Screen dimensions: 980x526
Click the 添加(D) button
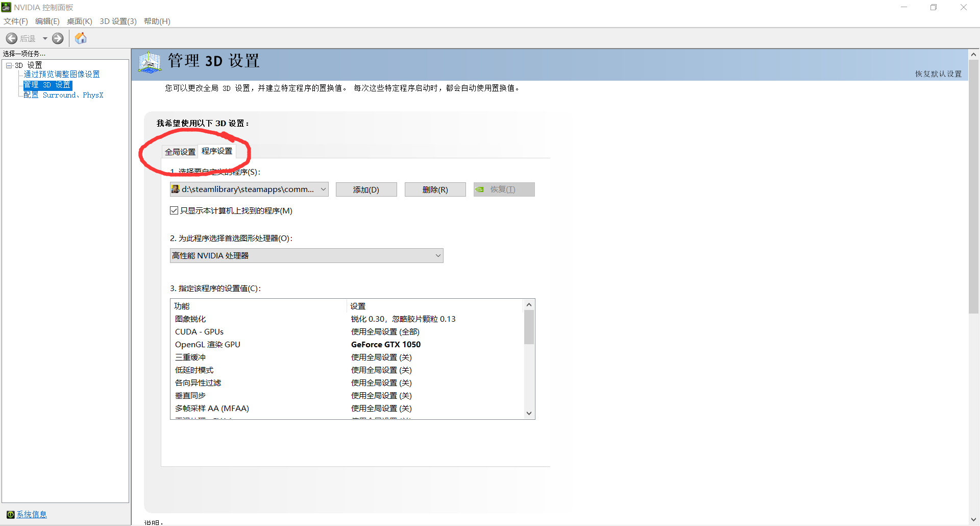tap(366, 189)
